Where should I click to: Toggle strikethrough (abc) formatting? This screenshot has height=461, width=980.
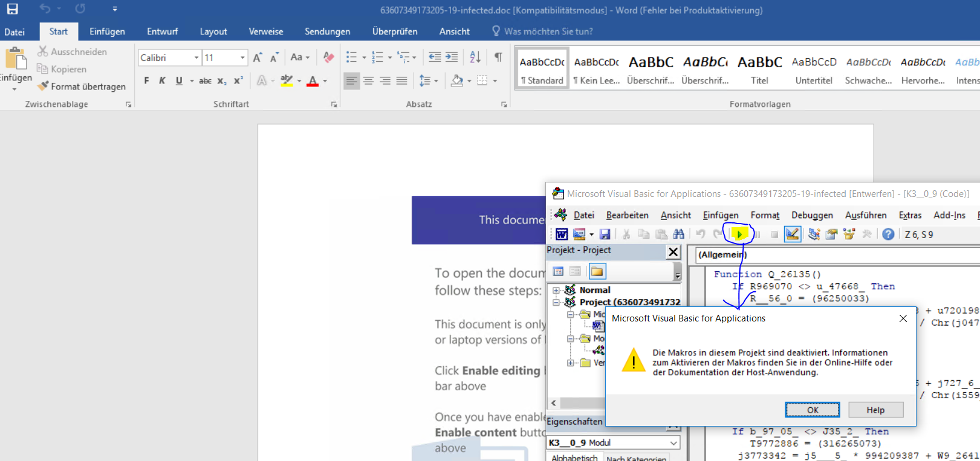206,80
